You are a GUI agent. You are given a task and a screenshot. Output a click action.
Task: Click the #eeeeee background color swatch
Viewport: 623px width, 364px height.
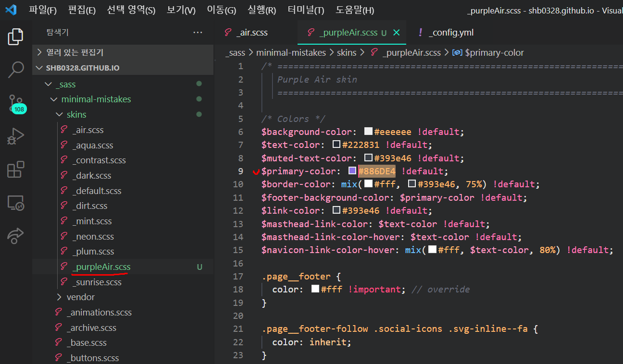click(368, 131)
